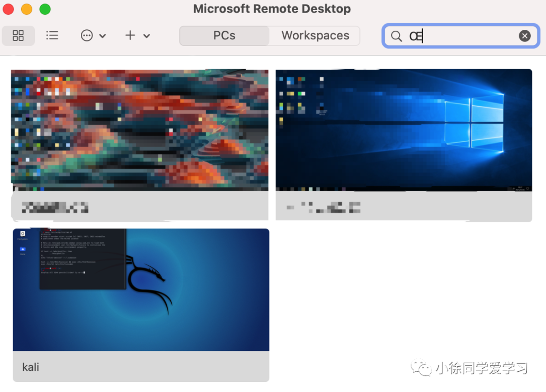Open the more options ellipsis menu

pyautogui.click(x=87, y=35)
